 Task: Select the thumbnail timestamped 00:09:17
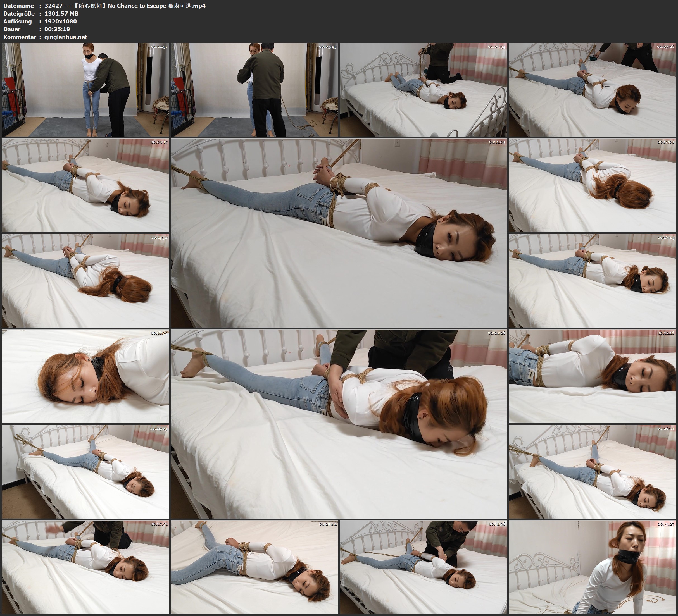pyautogui.click(x=85, y=185)
